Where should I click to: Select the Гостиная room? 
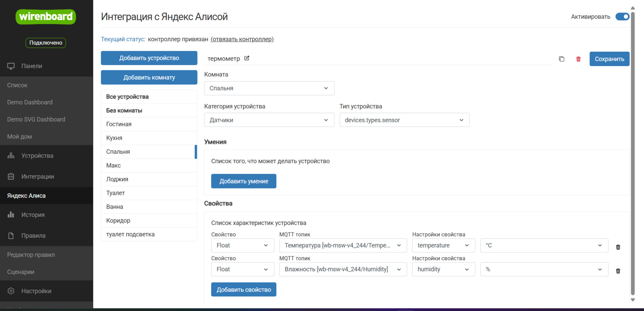click(x=149, y=124)
